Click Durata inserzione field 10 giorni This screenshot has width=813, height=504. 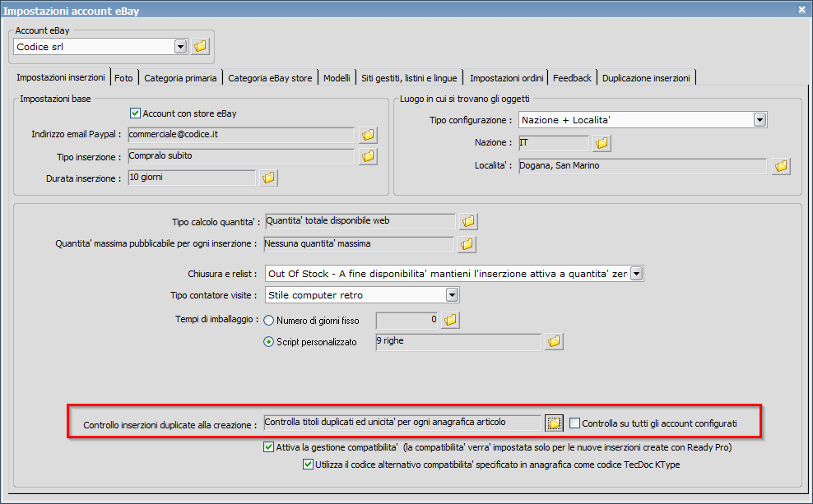click(x=192, y=178)
